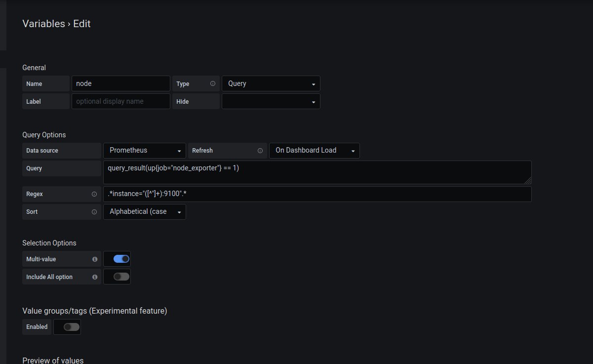Open the Hide dropdown
The width and height of the screenshot is (593, 364).
pyautogui.click(x=271, y=101)
